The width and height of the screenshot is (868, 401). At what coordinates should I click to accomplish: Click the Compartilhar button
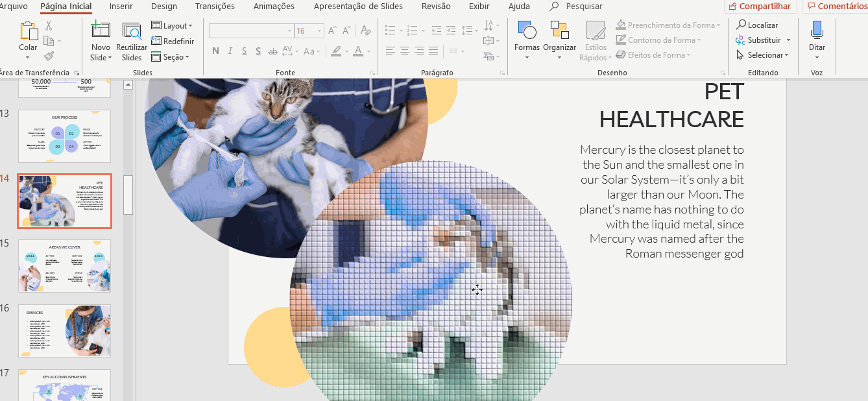click(760, 6)
